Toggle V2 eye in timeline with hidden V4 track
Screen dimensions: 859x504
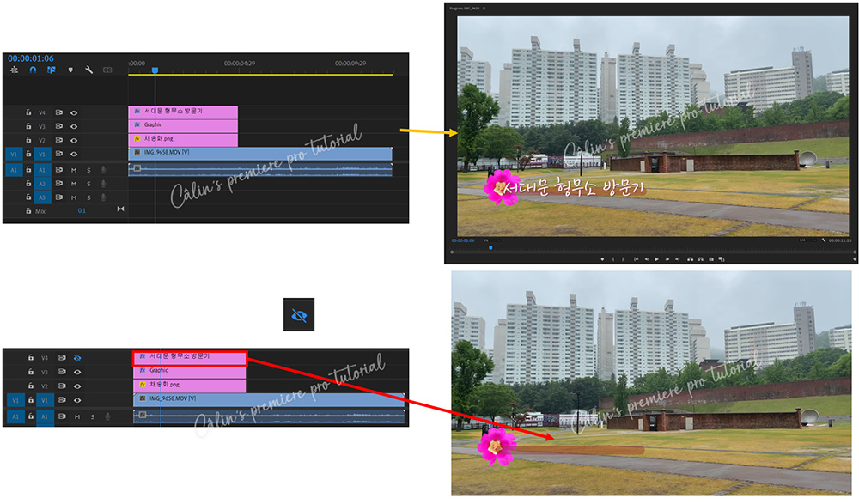point(77,386)
